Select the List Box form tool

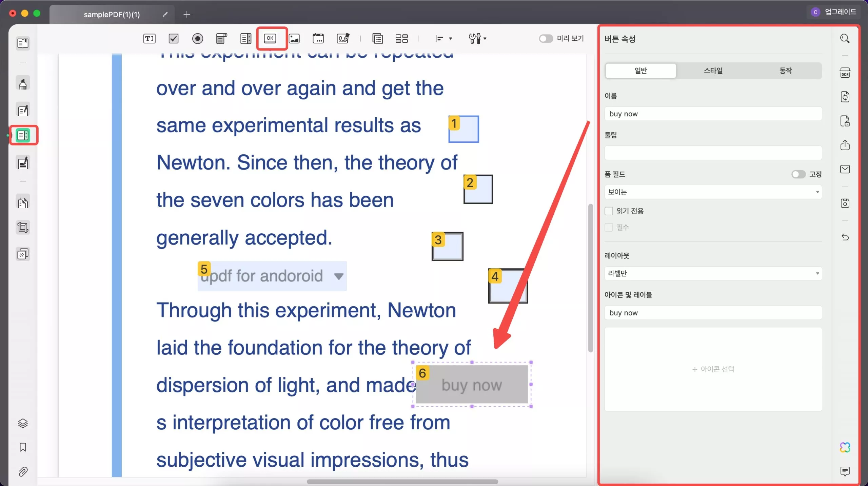(246, 38)
